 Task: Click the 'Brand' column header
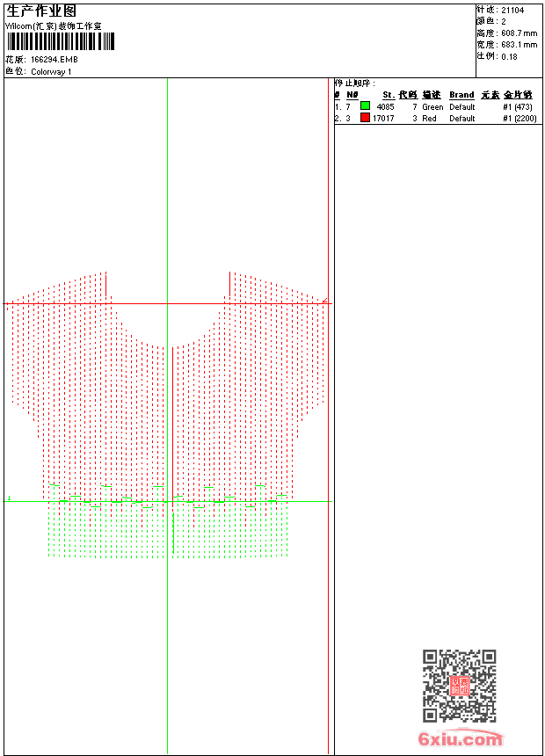[x=462, y=95]
